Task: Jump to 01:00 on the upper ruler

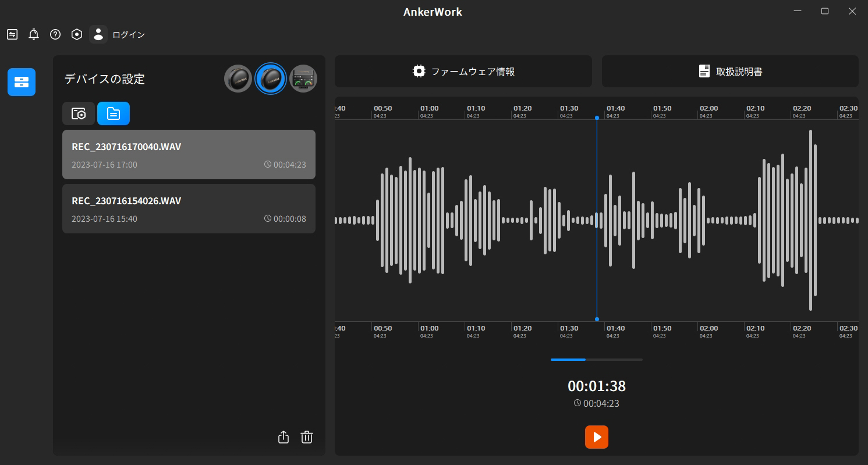Action: click(429, 108)
